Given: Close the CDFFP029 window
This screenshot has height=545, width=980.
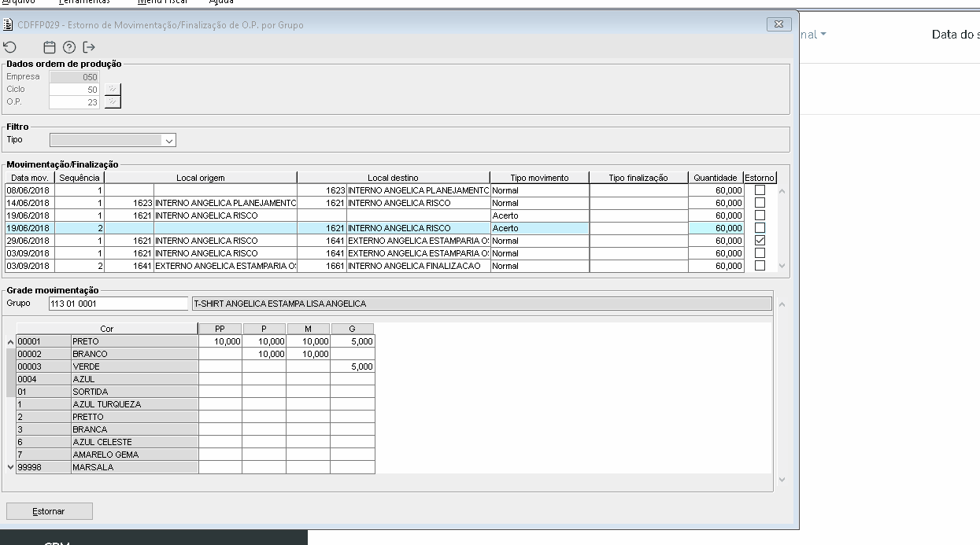Looking at the screenshot, I should (778, 24).
